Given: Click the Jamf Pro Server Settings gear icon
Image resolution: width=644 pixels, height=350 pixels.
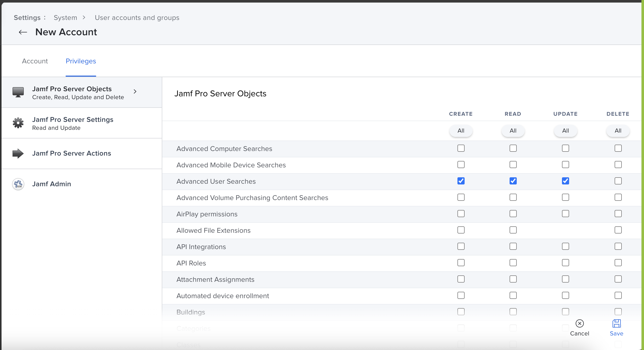Looking at the screenshot, I should point(18,123).
